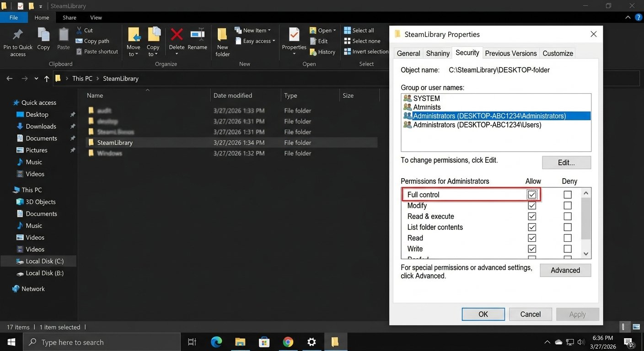
Task: Open the Share ribbon tab
Action: (x=69, y=17)
